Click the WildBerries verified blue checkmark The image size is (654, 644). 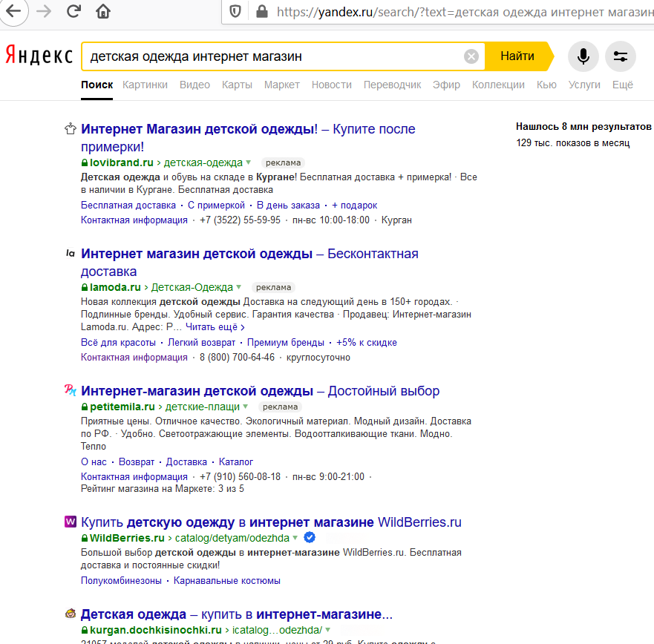click(x=310, y=537)
